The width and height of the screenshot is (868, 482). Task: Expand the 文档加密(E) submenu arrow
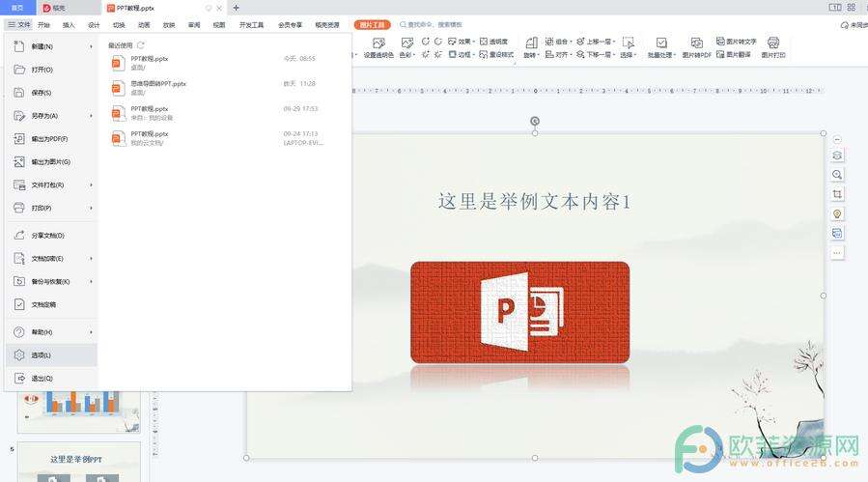tap(91, 259)
